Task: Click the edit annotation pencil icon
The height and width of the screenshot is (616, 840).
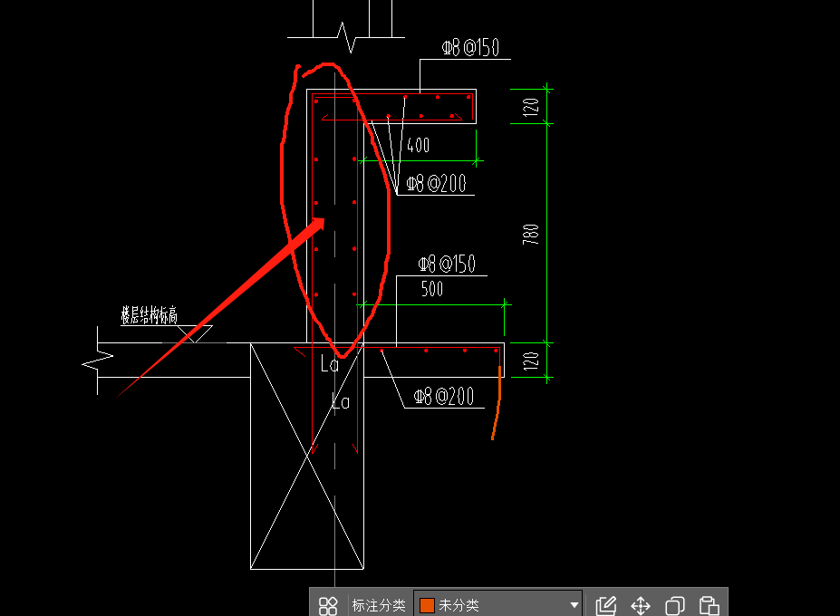Action: pyautogui.click(x=606, y=606)
